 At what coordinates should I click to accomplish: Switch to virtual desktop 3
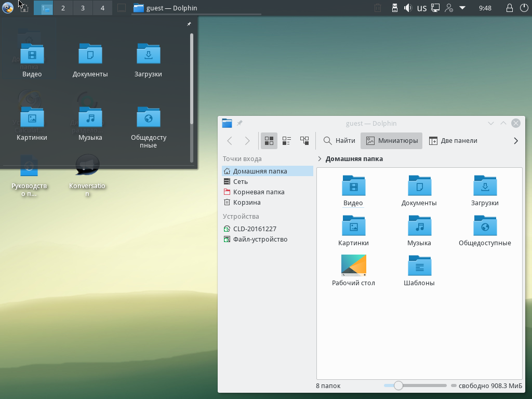83,8
